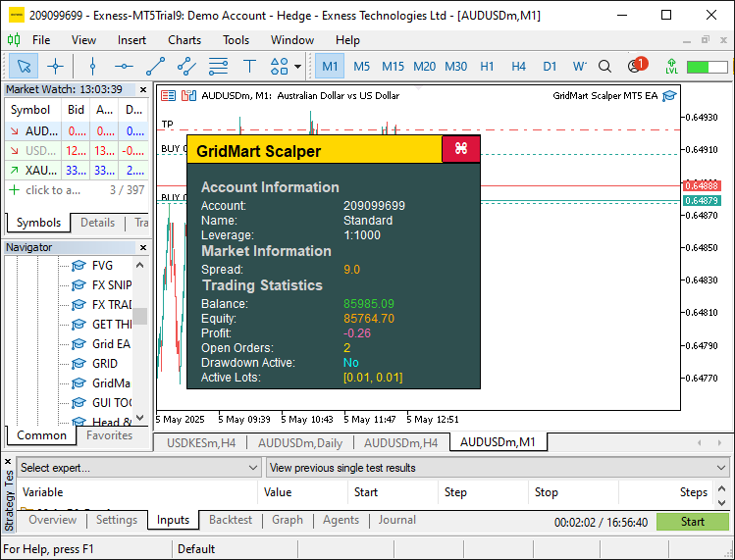Click the LVL signal icon
This screenshot has width=735, height=560.
coord(671,66)
